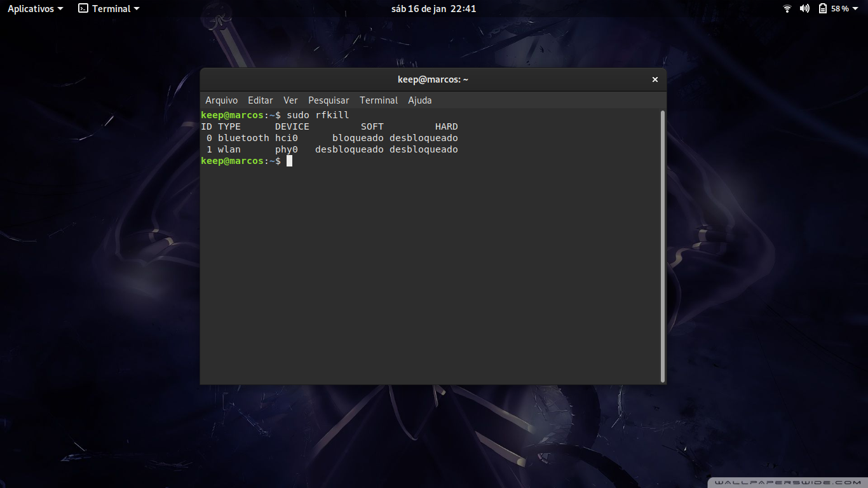Open the Editar menu
This screenshot has width=868, height=488.
(x=260, y=100)
